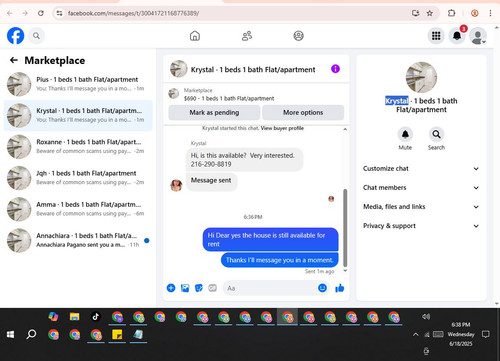
Task: Expand the Privacy & support section
Action: [x=421, y=226]
